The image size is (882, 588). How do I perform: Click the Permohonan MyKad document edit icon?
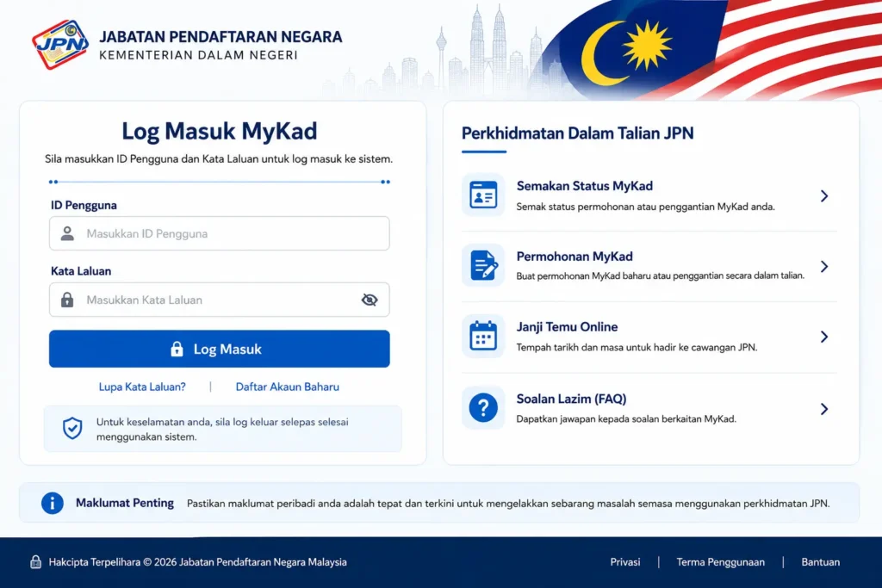point(483,265)
